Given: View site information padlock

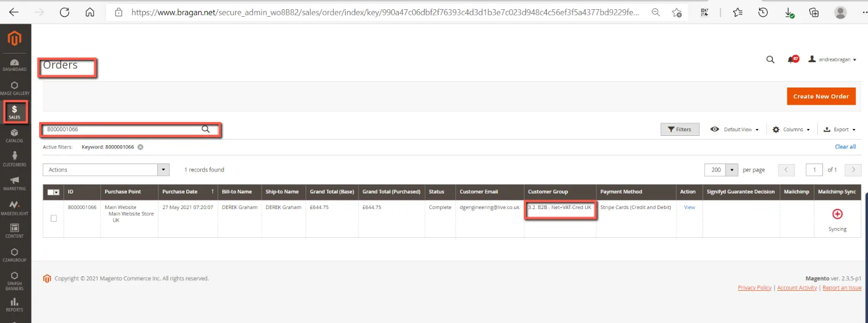Looking at the screenshot, I should [119, 12].
